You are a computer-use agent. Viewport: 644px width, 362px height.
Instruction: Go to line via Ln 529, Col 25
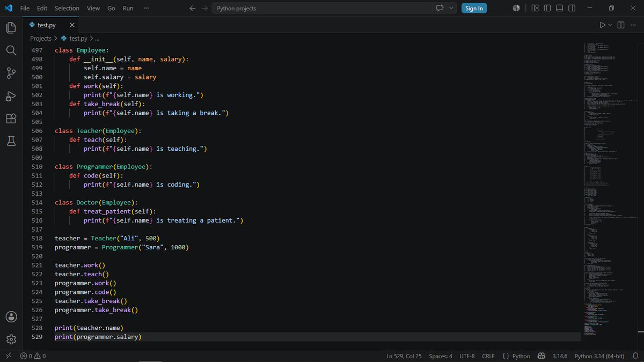pos(404,356)
